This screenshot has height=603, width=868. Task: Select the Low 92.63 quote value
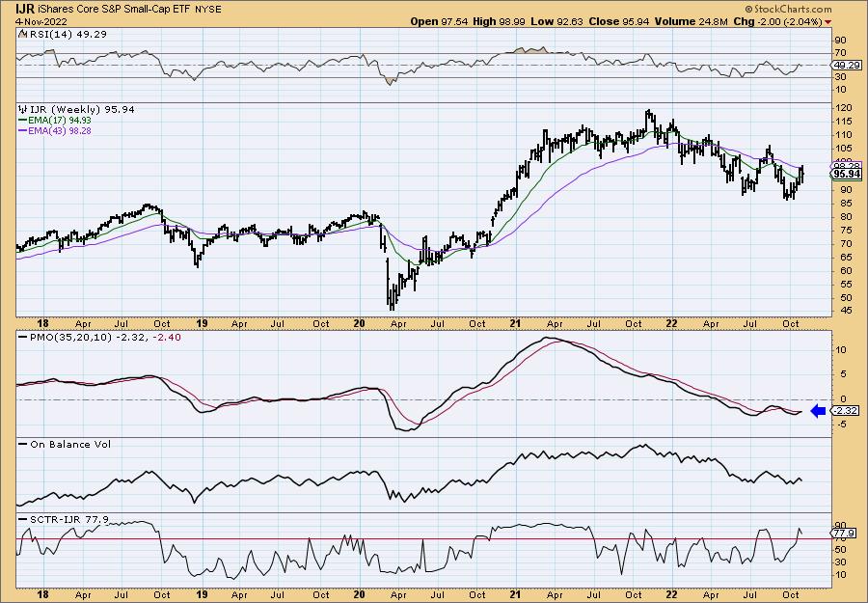pyautogui.click(x=556, y=21)
